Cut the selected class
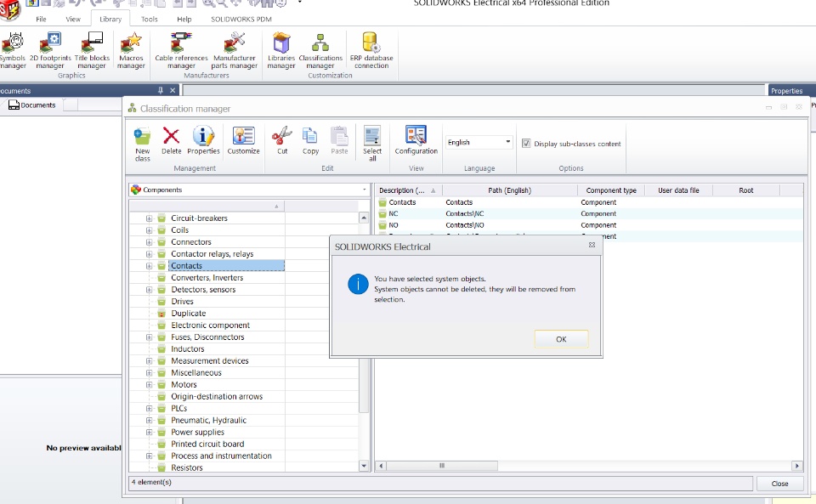816x504 pixels. (282, 140)
